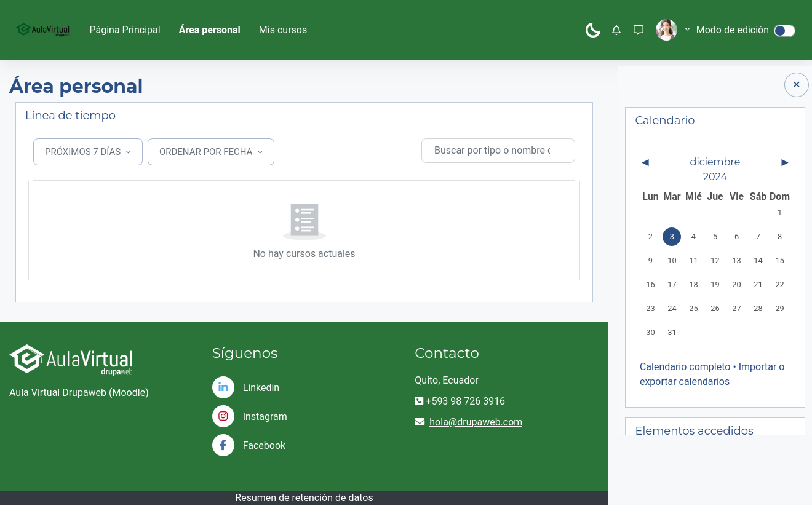Click the user profile avatar picture
Screen dimensions: 812x506
[666, 30]
